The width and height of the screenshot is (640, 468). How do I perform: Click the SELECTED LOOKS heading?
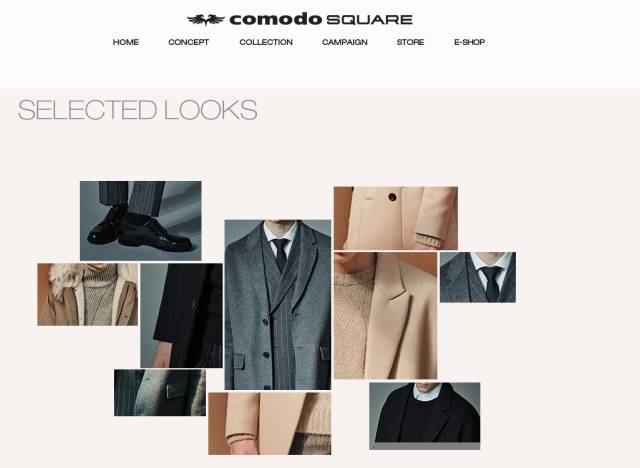pos(138,110)
